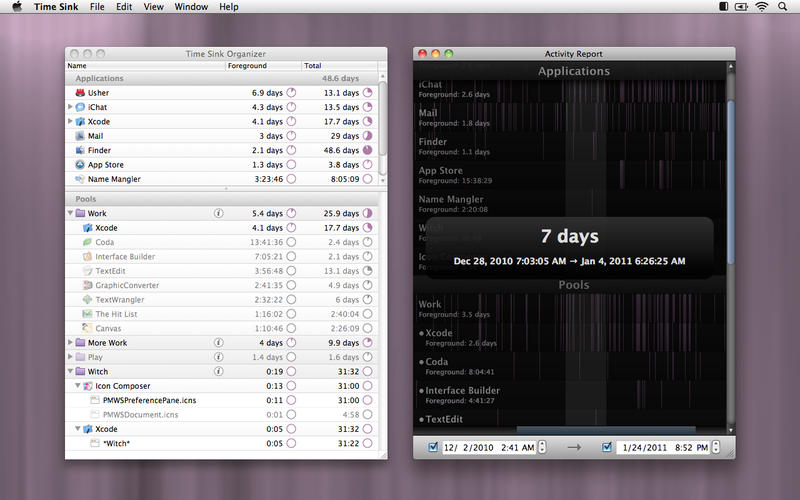Open the Apple menu
The height and width of the screenshot is (500, 800).
(x=17, y=7)
